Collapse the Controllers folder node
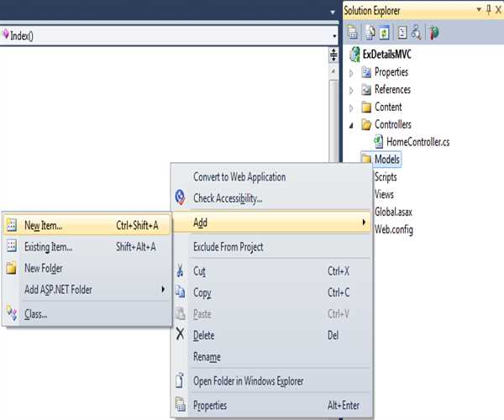Viewport: 504px width, 420px height. [x=352, y=124]
